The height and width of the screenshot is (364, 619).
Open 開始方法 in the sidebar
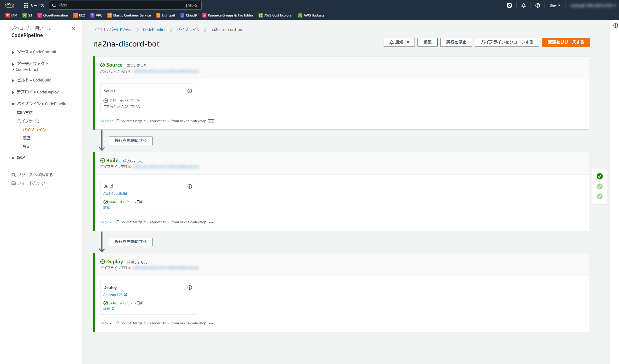click(x=25, y=113)
